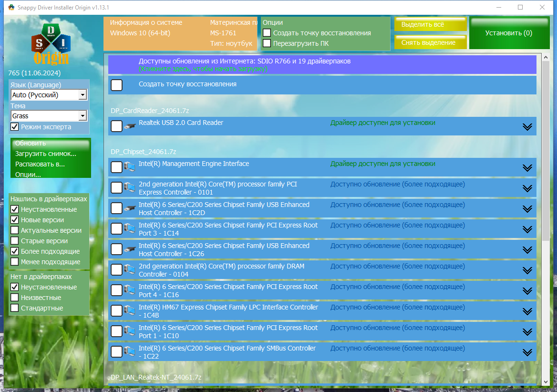This screenshot has width=557, height=392.
Task: Enable the 'Неизвестные' filter checkbox
Action: click(x=15, y=297)
